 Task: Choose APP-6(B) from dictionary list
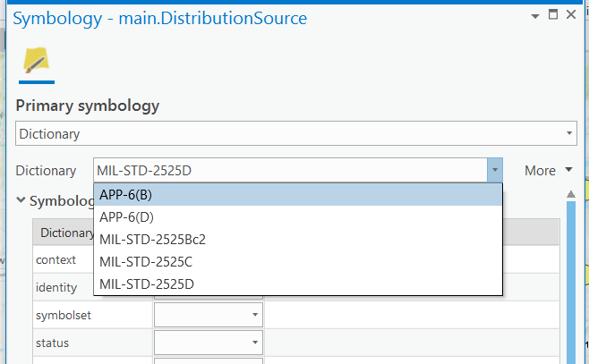(x=298, y=195)
